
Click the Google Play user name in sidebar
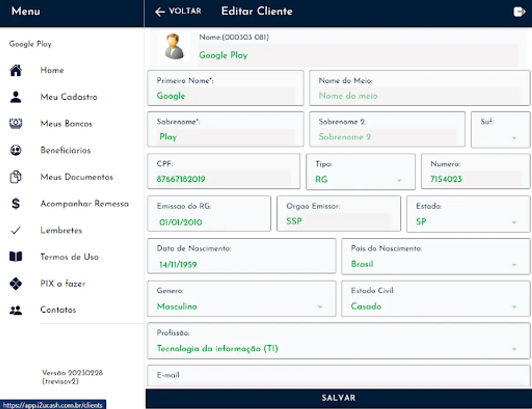(x=30, y=44)
